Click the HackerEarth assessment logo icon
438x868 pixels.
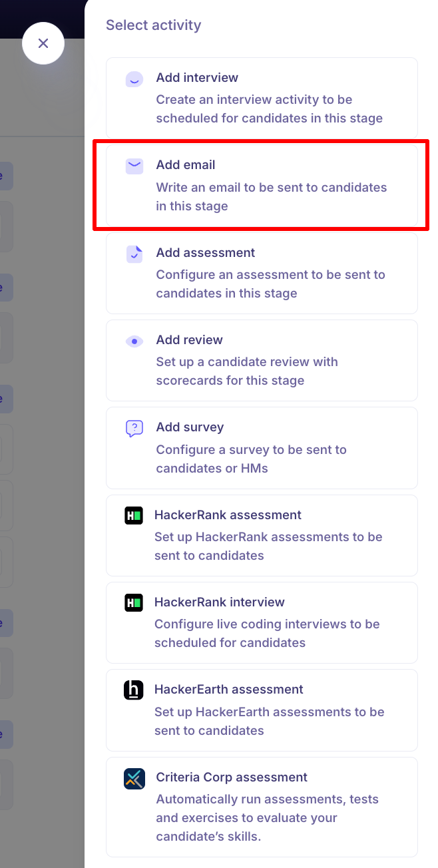pos(134,690)
